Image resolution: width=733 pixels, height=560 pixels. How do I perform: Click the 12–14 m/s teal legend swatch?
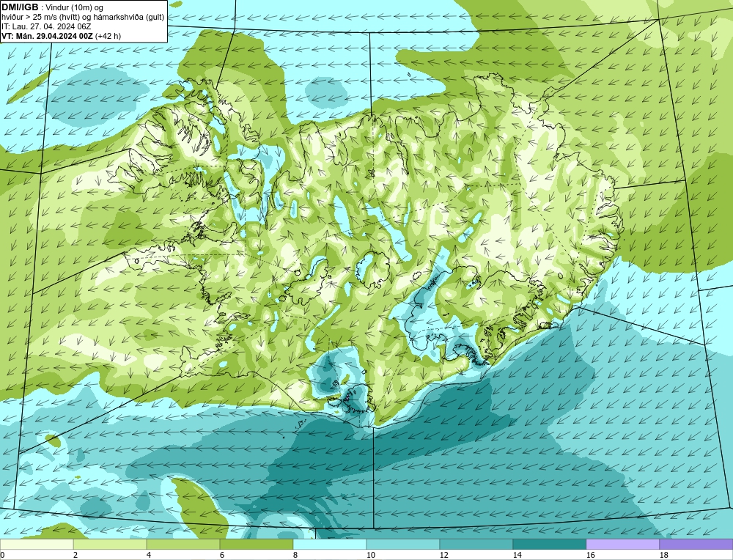pyautogui.click(x=476, y=544)
